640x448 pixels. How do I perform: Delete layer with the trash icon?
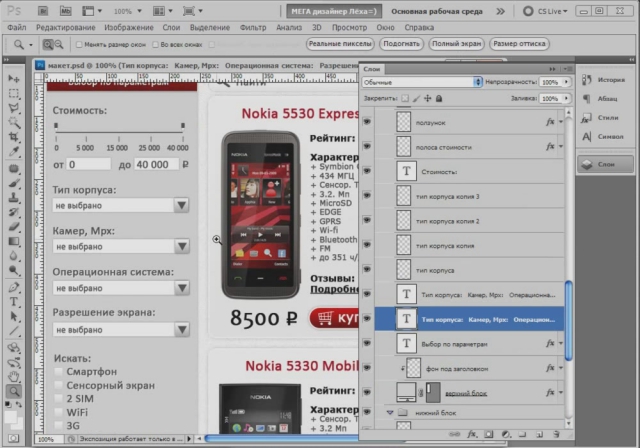[x=556, y=435]
